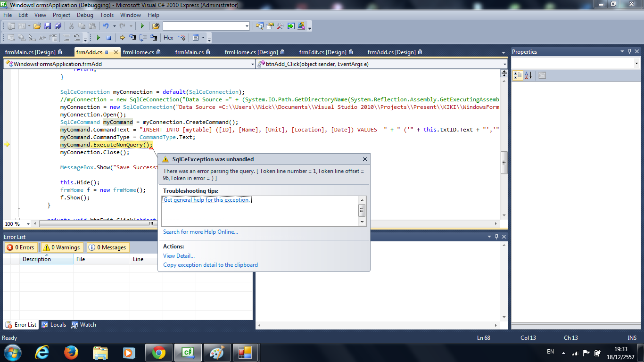Sort Error List by Description column
Screen dimensions: 644x362
[46, 259]
